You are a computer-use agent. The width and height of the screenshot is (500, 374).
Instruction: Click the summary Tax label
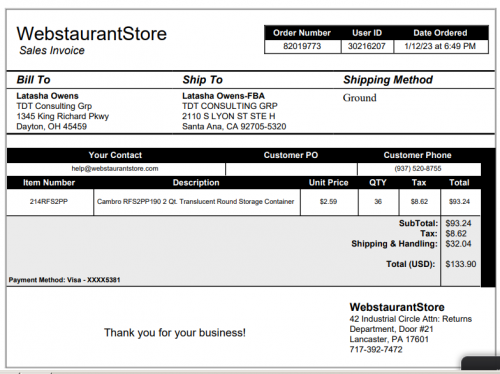(x=429, y=234)
